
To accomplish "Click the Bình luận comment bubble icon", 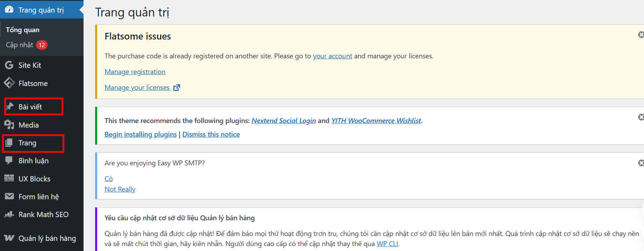I will 9,160.
